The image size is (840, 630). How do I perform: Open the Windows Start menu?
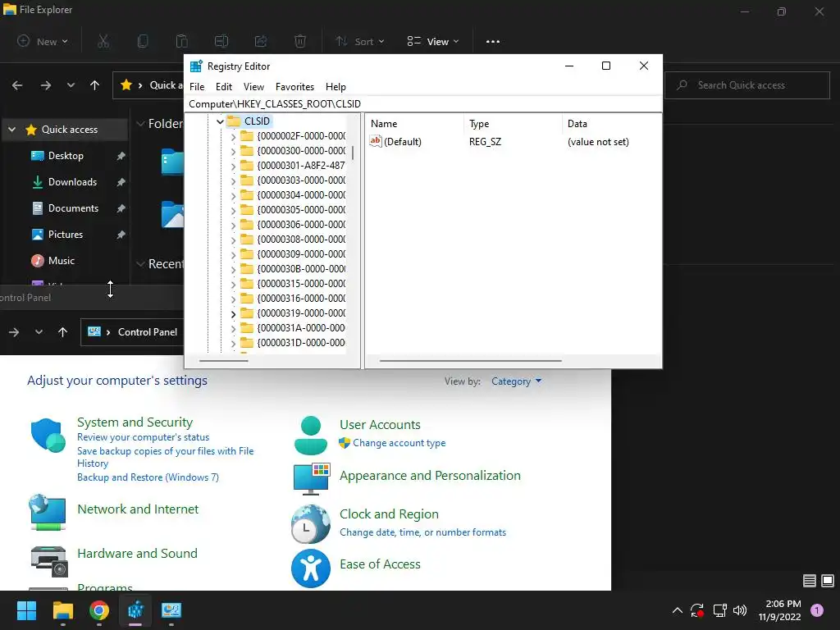[x=26, y=610]
